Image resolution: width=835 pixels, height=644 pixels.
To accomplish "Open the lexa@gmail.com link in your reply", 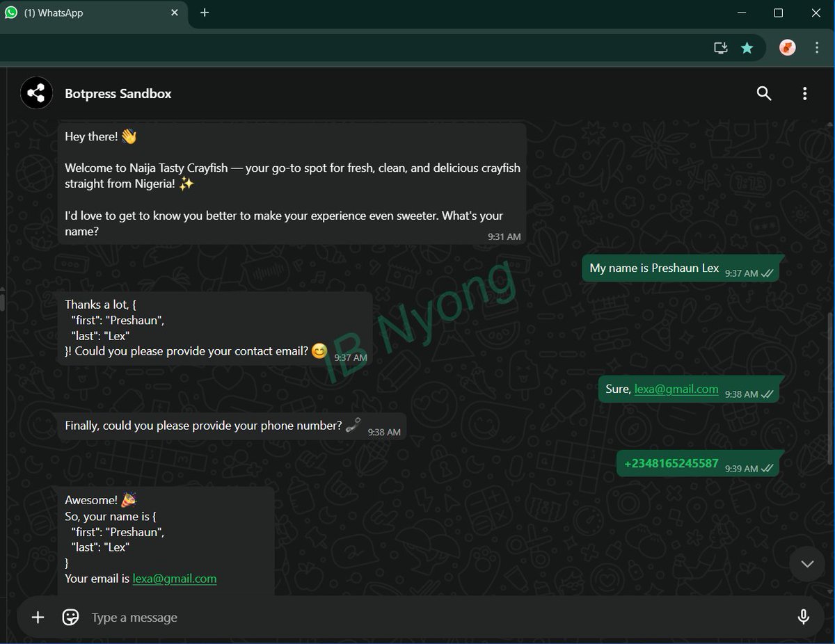I will point(676,389).
